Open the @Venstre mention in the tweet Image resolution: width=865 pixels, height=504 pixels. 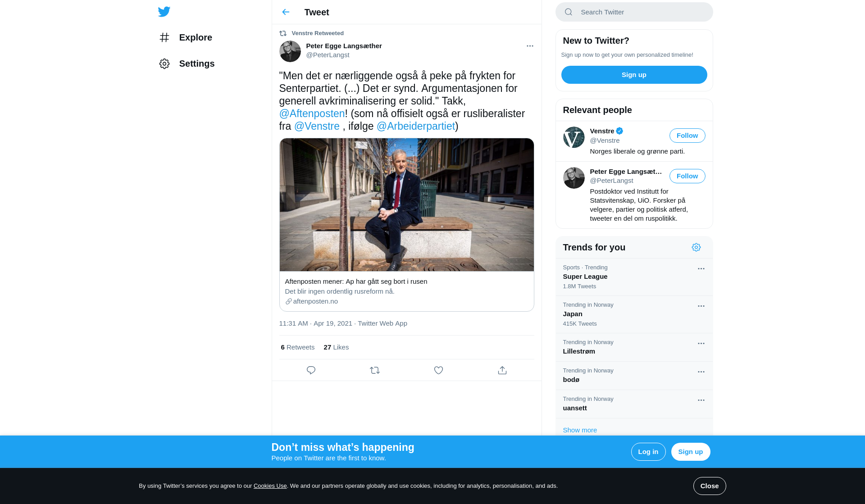(317, 126)
